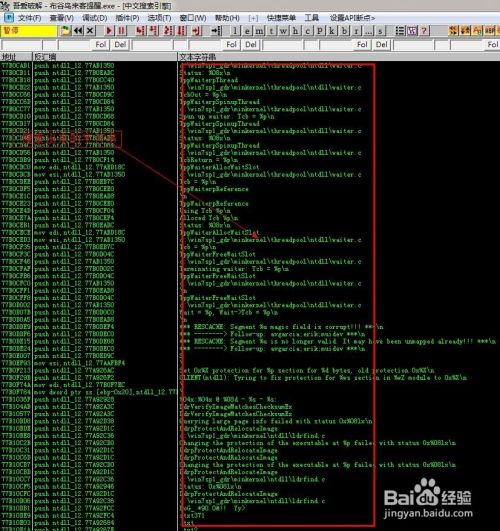Click the Step Over toolbar icon
The height and width of the screenshot is (531, 500).
pyautogui.click(x=153, y=31)
